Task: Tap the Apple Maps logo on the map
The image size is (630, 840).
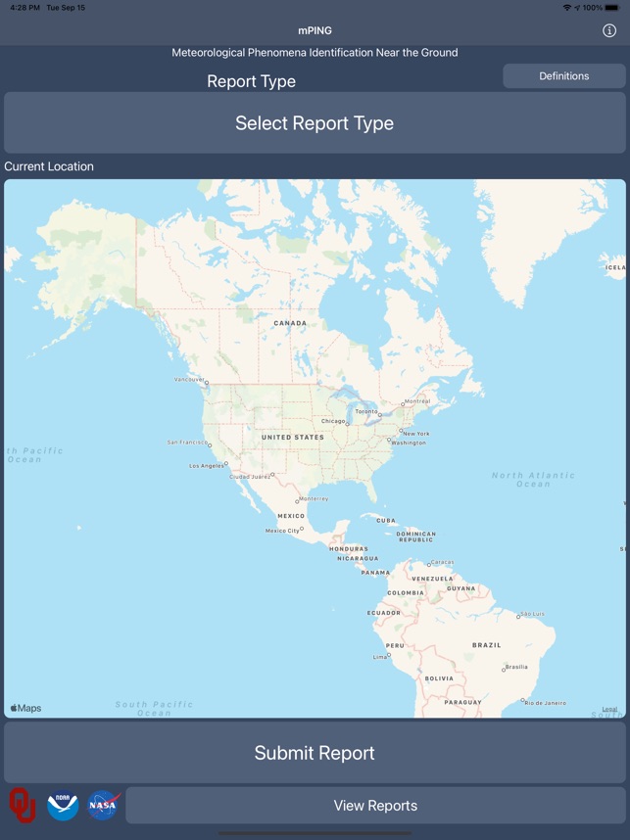Action: 26,708
